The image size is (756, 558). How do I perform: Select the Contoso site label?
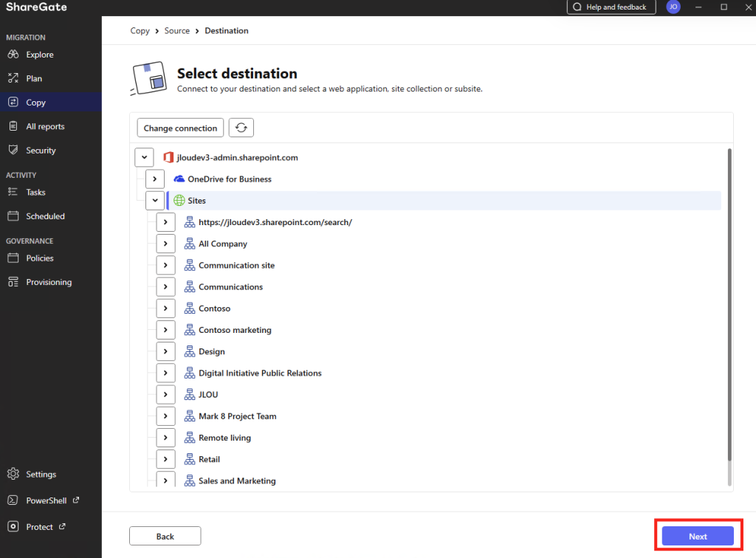[215, 309]
